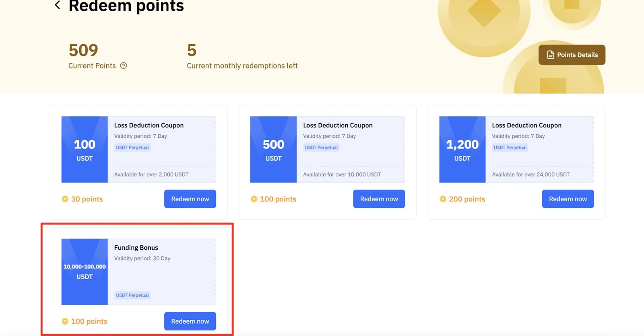The image size is (644, 336).
Task: Select the 1,200 USDT coupon thumbnail
Action: tap(462, 149)
